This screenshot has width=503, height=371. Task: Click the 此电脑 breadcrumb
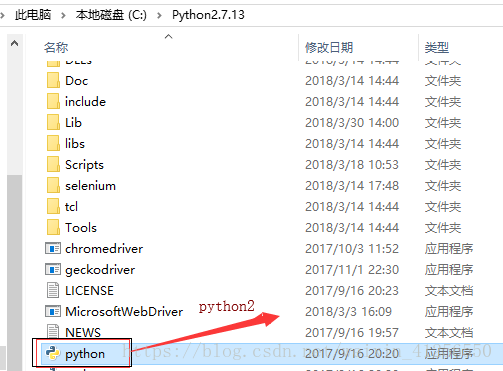pos(33,15)
